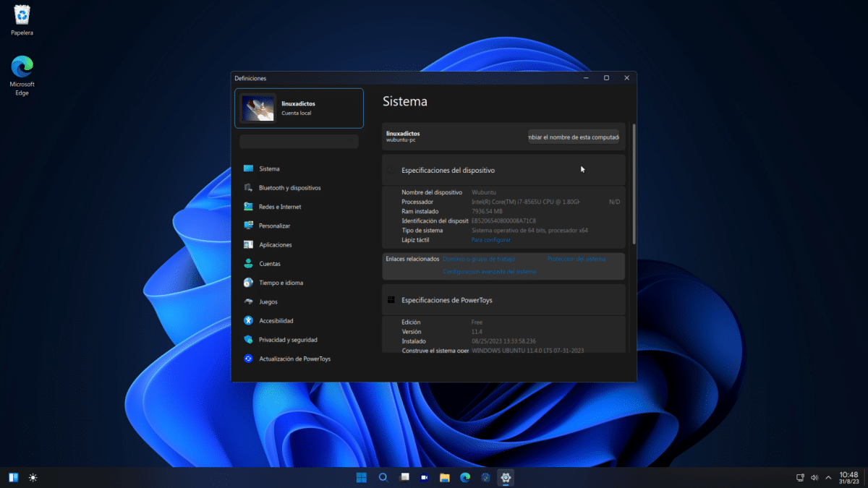Launch Edge browser from the taskbar
The width and height of the screenshot is (868, 488).
pos(465,477)
